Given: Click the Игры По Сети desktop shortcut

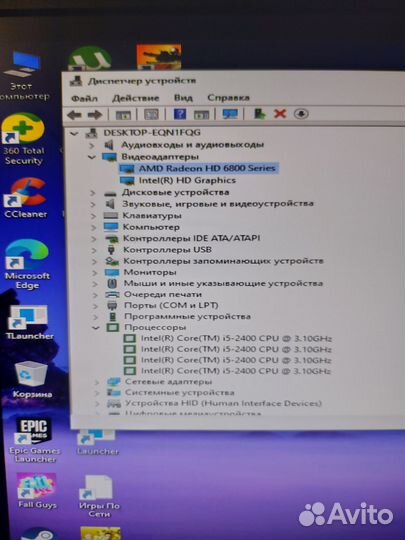Looking at the screenshot, I should 99,496.
